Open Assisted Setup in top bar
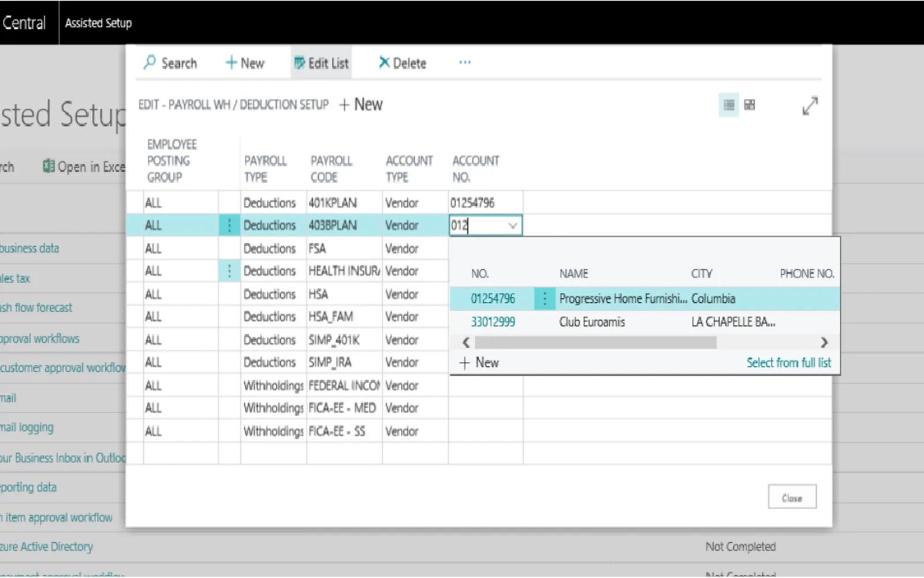924x578 pixels. 98,23
